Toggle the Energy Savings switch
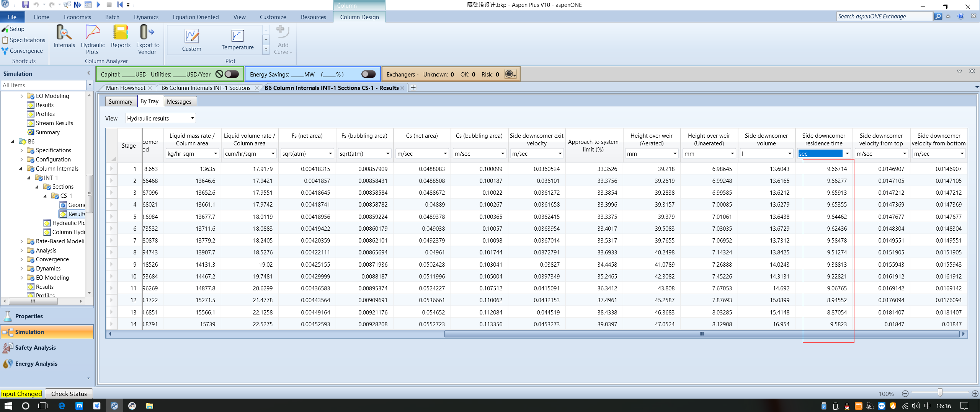The width and height of the screenshot is (980, 412). pyautogui.click(x=368, y=74)
